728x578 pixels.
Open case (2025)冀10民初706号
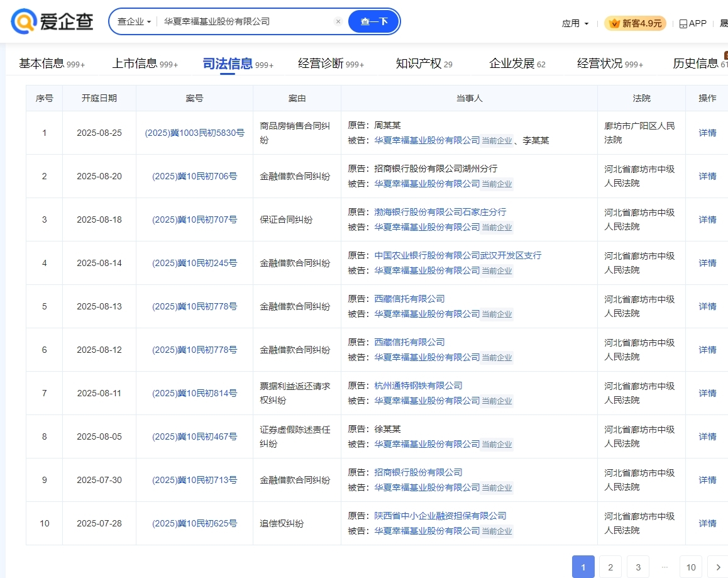click(194, 176)
